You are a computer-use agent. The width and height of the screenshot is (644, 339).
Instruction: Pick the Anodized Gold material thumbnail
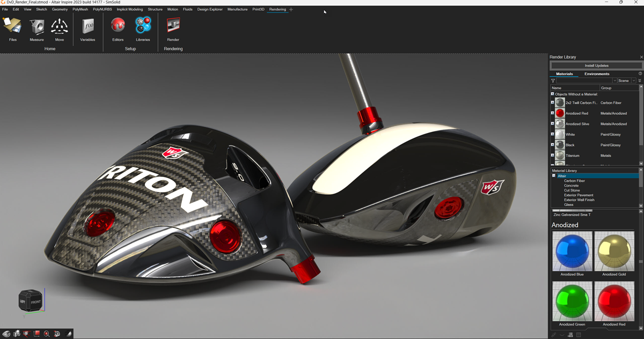(x=614, y=251)
